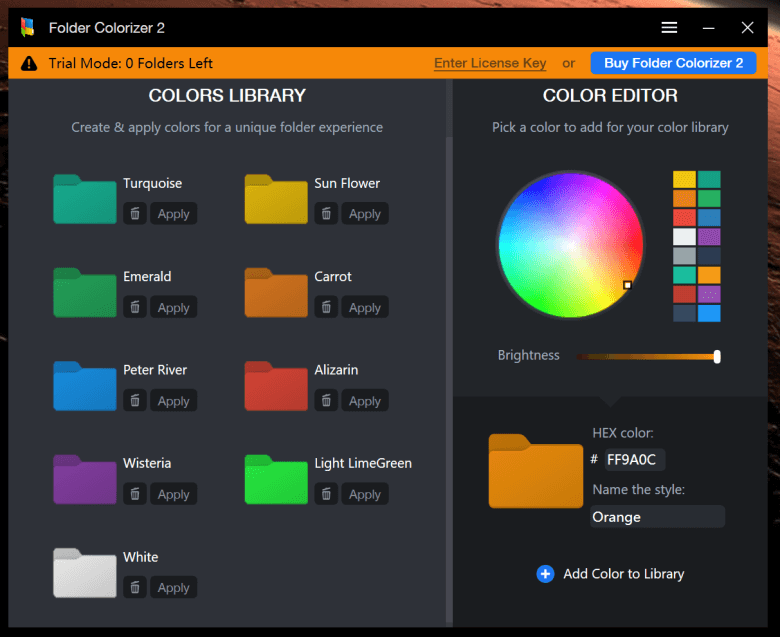Select the Turquoise folder icon
This screenshot has height=637, width=780.
[85, 199]
